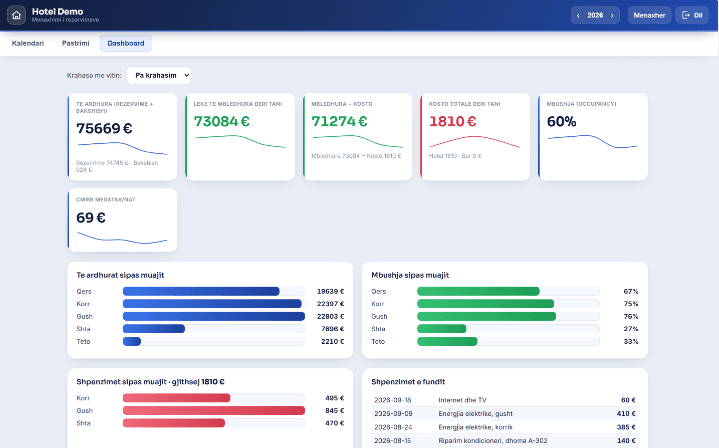Open the Kalendari tab
This screenshot has width=719, height=448.
pyautogui.click(x=28, y=43)
